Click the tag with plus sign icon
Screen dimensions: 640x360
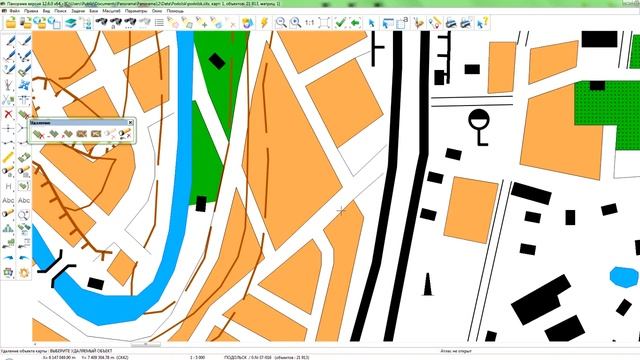click(202, 23)
